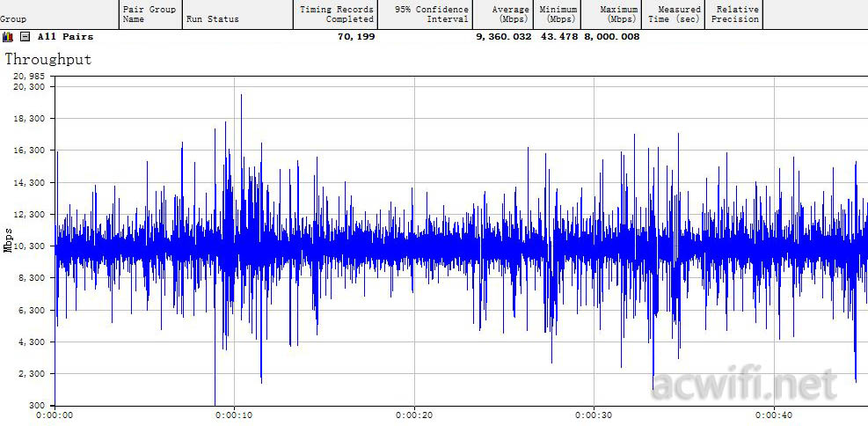Viewport: 868px width, 426px height.
Task: Click the 0:00:00 time axis label
Action: point(55,415)
